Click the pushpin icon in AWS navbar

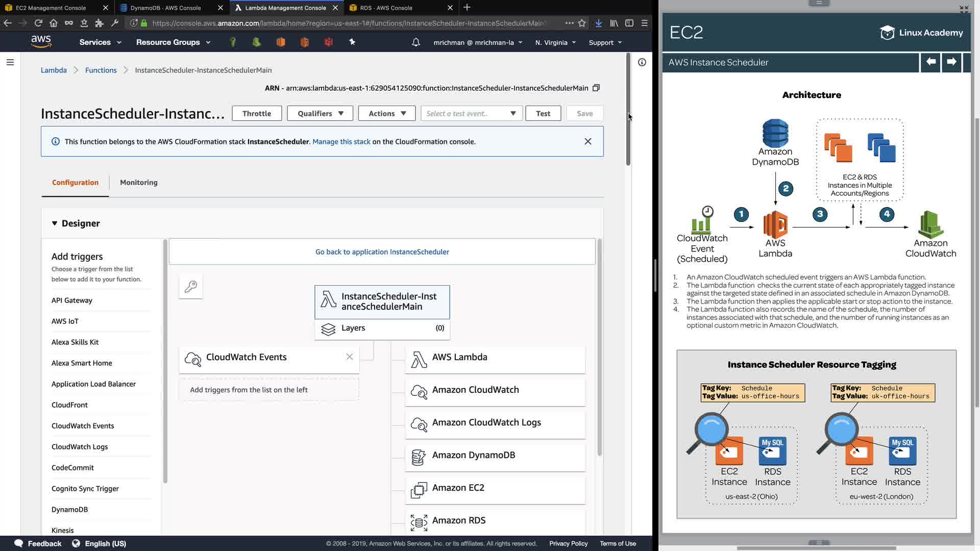[x=352, y=42]
